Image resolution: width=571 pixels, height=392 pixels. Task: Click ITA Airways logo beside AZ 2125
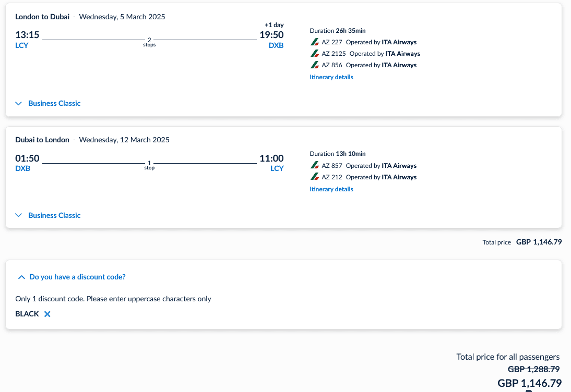click(x=314, y=54)
